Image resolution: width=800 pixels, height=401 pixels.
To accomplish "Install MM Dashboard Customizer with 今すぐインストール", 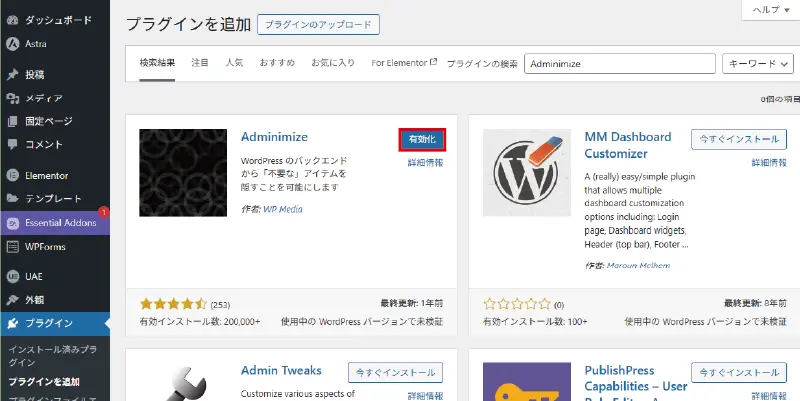I will [739, 139].
